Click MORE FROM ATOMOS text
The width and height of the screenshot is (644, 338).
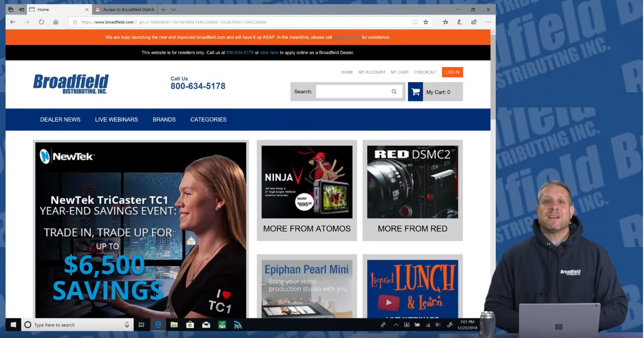[307, 229]
